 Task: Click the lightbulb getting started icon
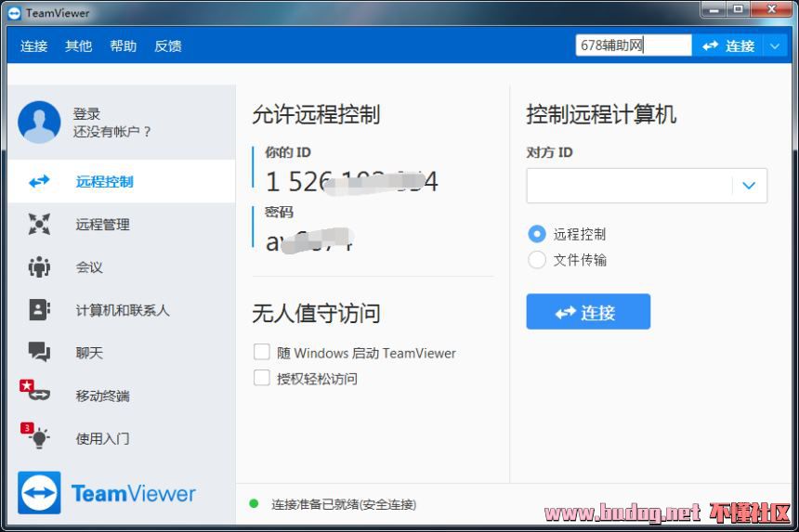coord(35,435)
